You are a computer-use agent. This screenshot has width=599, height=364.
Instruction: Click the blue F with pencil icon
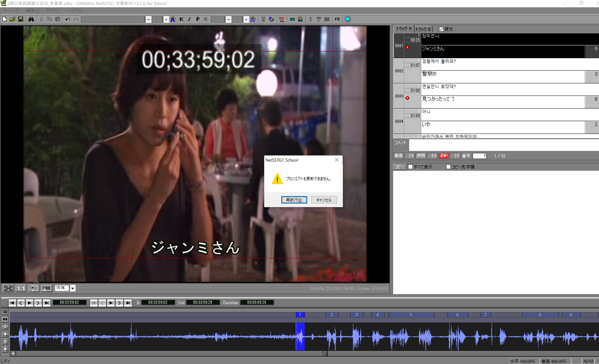coord(272,19)
